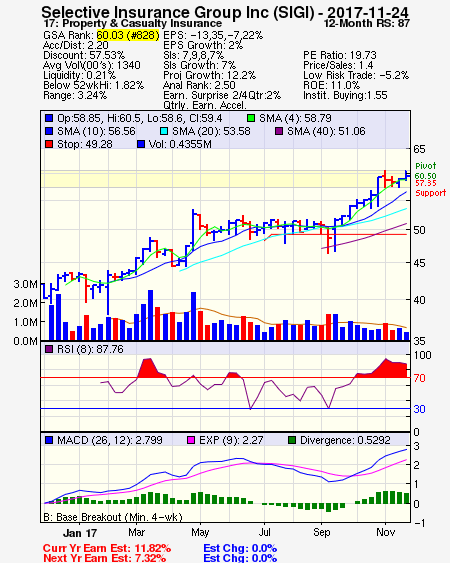Click the cyan SMA (20) legend swatch

point(164,131)
